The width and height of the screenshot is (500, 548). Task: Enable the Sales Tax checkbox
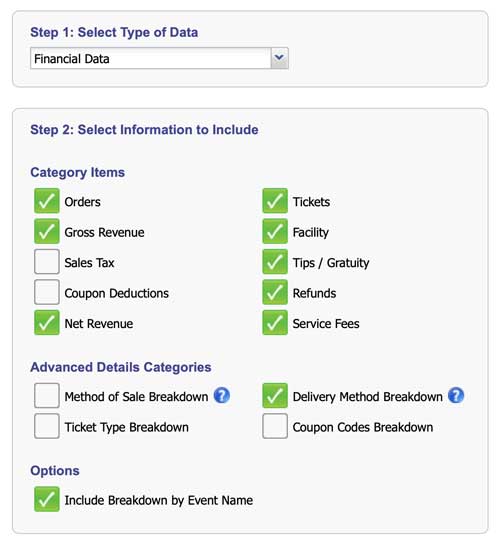[x=47, y=262]
